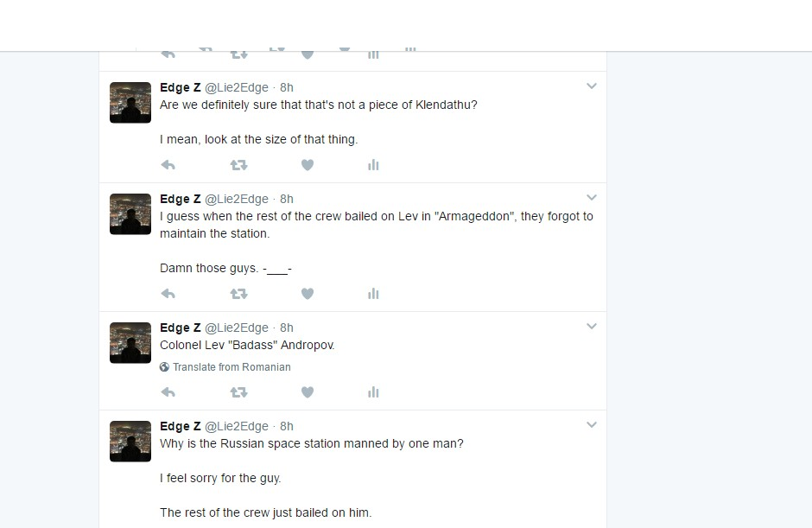
Task: Open analytics for the Armageddon tweet
Action: click(x=373, y=294)
